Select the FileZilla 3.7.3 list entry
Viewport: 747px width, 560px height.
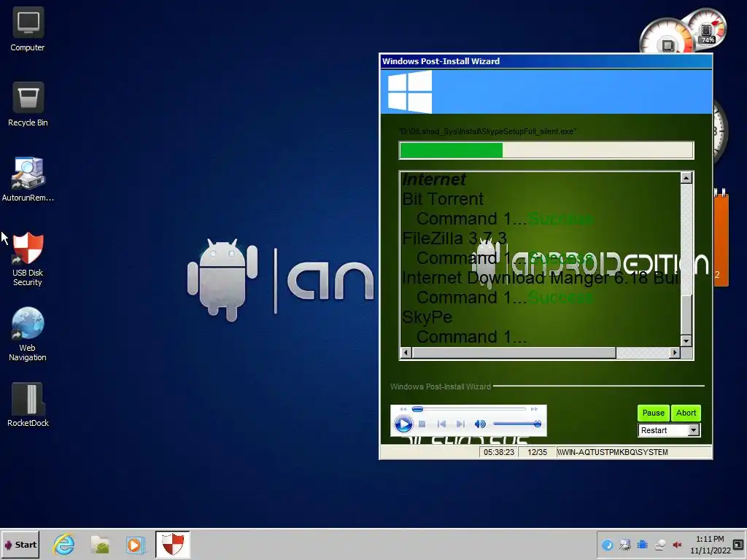(x=454, y=238)
